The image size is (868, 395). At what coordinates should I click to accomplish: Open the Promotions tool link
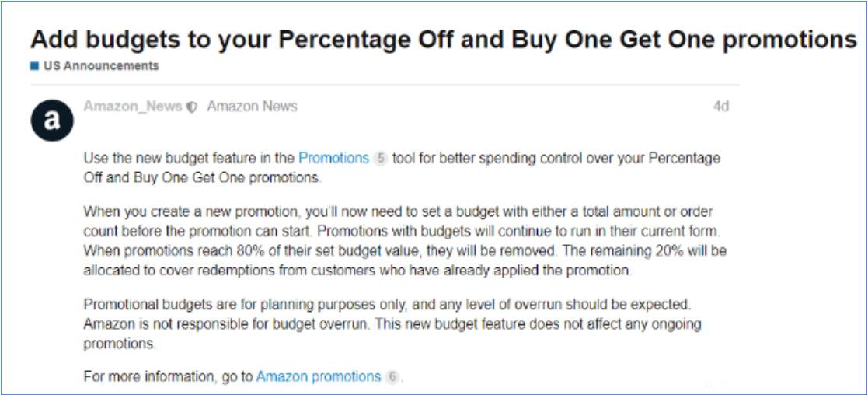[x=333, y=158]
